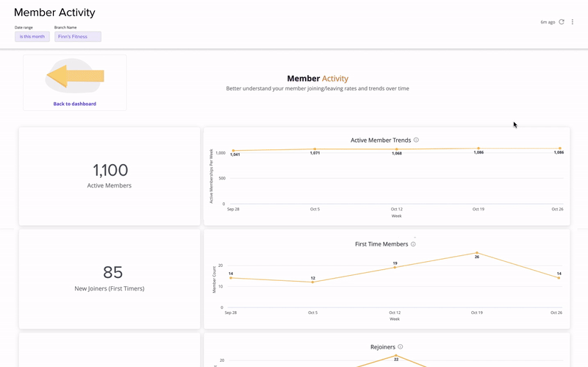
Task: Click the info icon beside First Time Members
Action: 413,244
